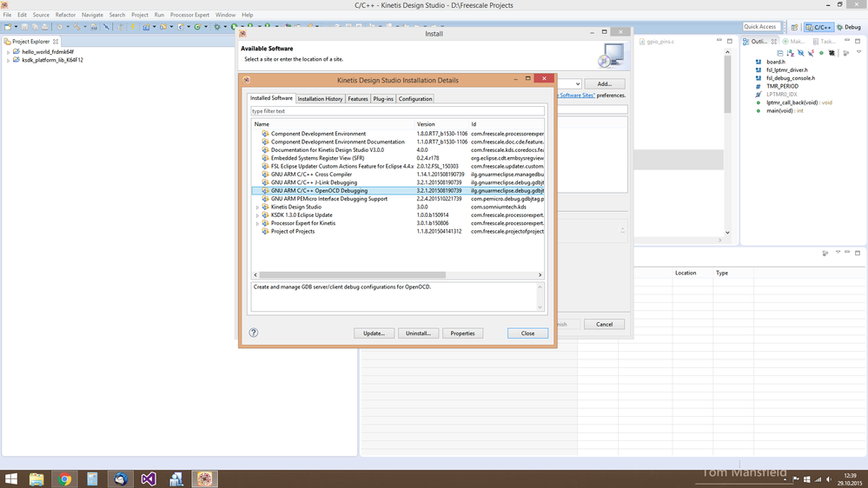
Task: Open Calculator from taskbar
Action: tap(92, 478)
